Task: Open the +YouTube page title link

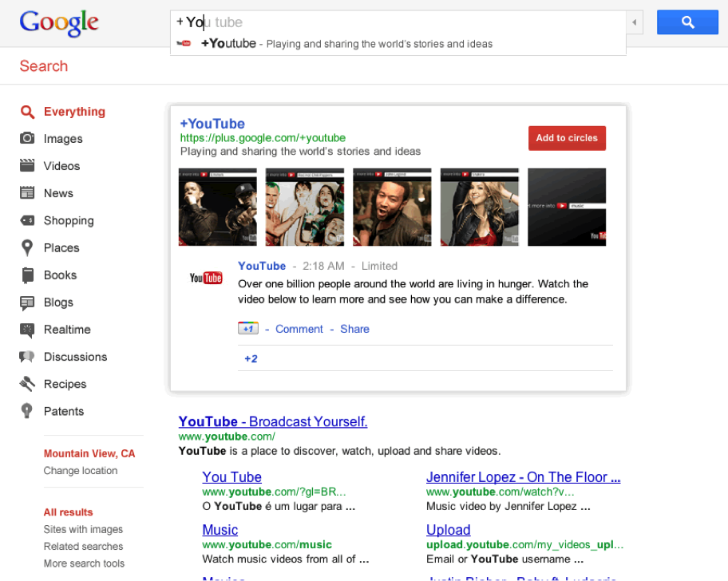Action: click(212, 124)
